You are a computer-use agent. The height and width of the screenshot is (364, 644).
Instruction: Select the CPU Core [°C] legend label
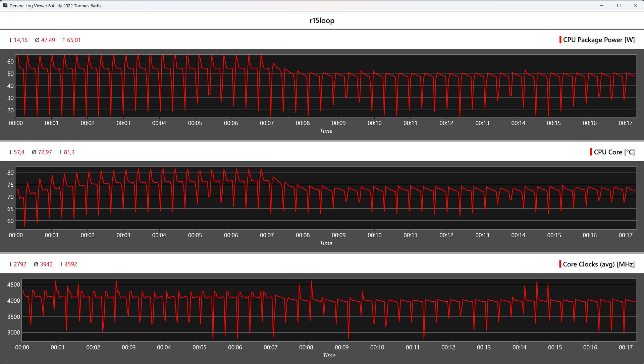click(x=614, y=152)
